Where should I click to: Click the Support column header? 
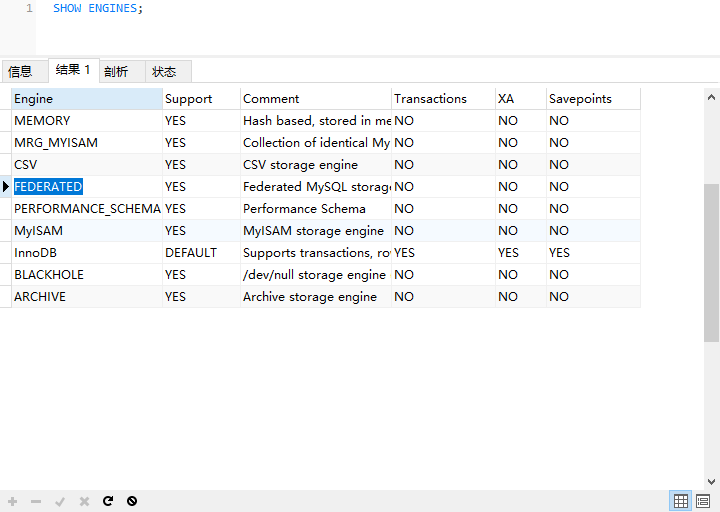(200, 99)
